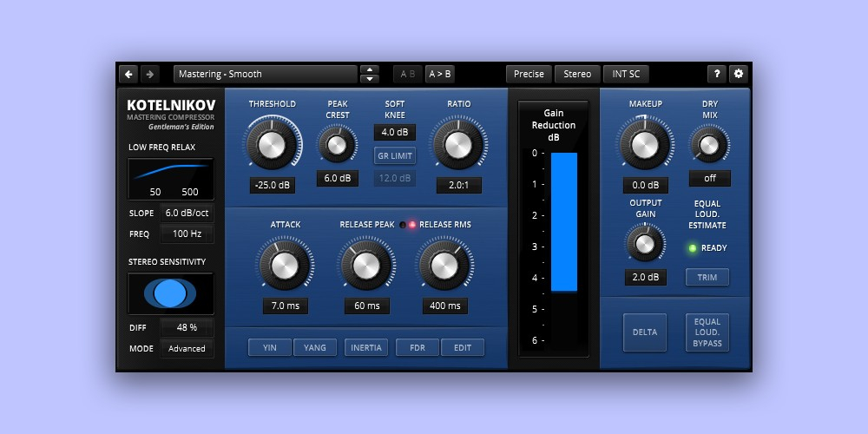Click the Attack knob

[x=285, y=266]
